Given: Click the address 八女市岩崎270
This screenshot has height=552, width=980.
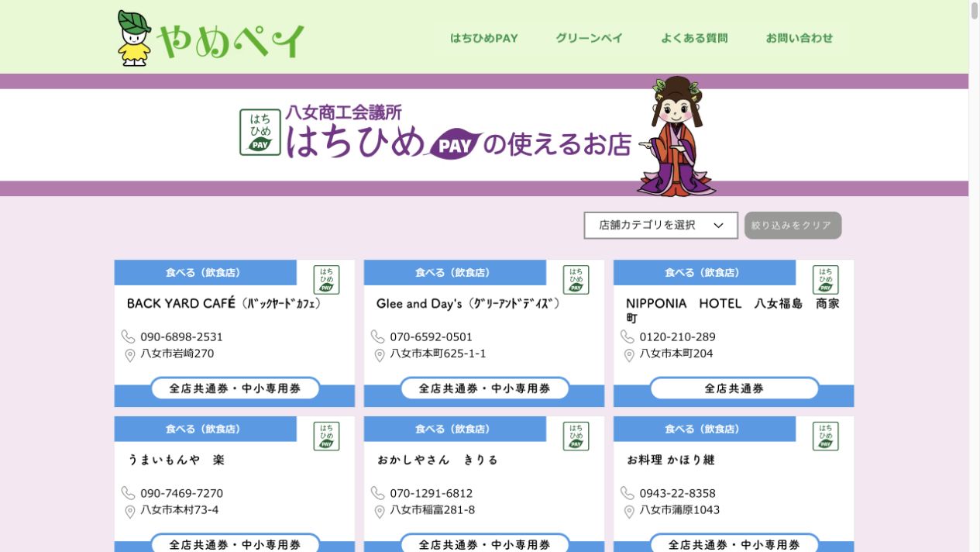Looking at the screenshot, I should pos(177,354).
